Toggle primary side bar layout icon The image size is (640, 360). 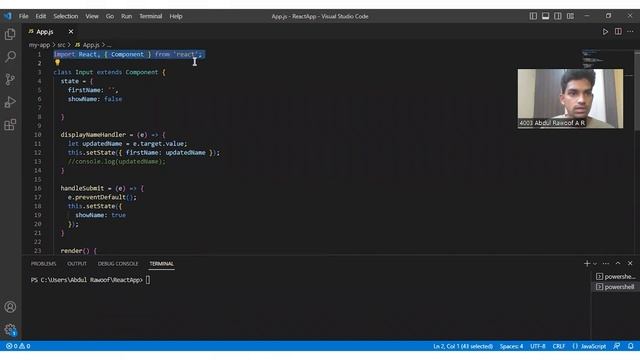(533, 16)
